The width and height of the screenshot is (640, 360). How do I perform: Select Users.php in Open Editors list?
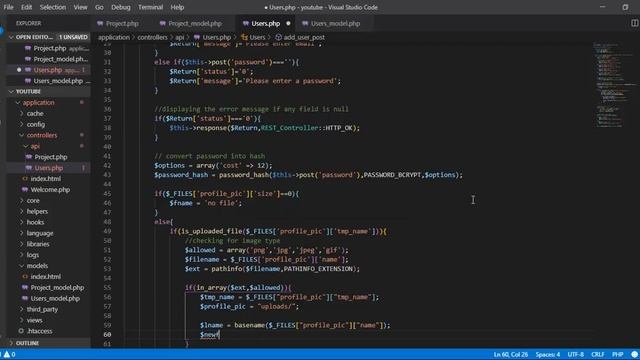point(49,70)
